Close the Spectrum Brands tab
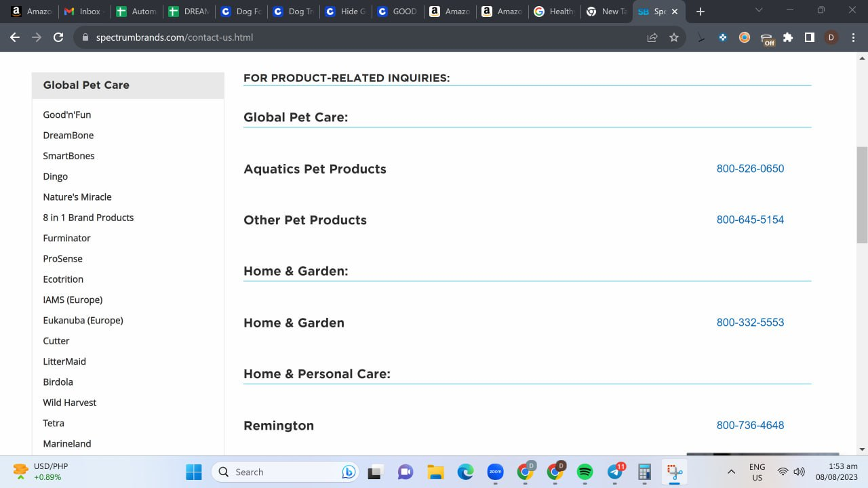 pyautogui.click(x=675, y=12)
